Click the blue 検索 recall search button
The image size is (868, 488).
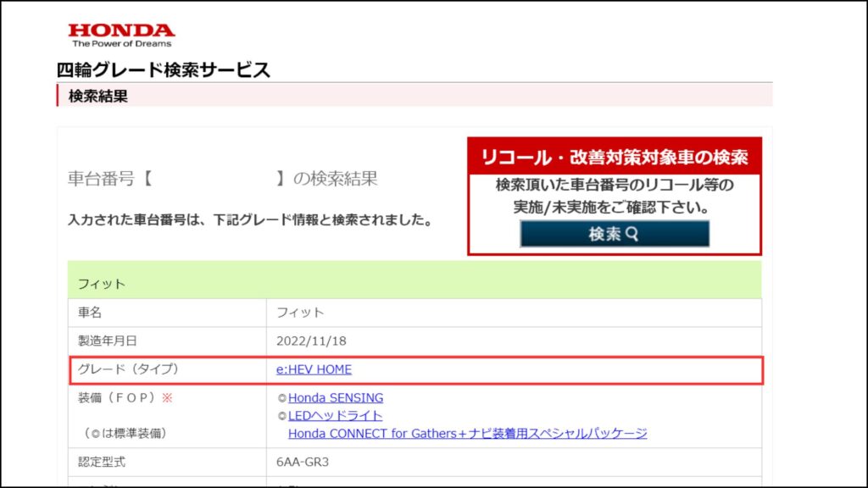click(x=615, y=234)
